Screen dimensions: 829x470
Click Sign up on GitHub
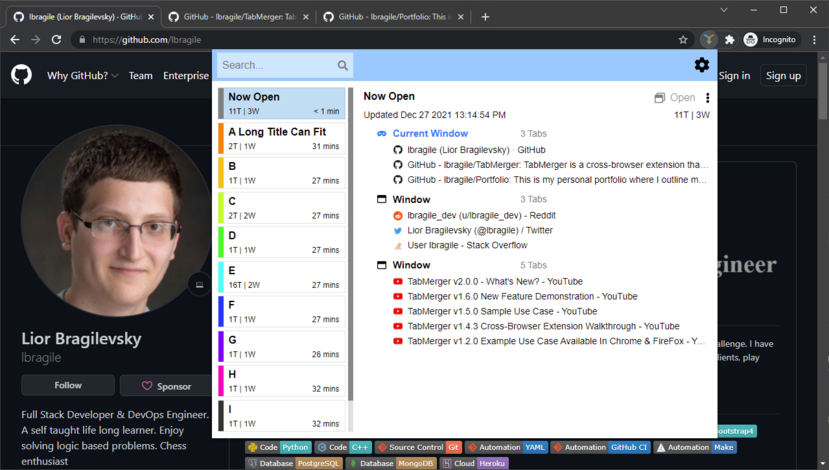click(x=784, y=76)
